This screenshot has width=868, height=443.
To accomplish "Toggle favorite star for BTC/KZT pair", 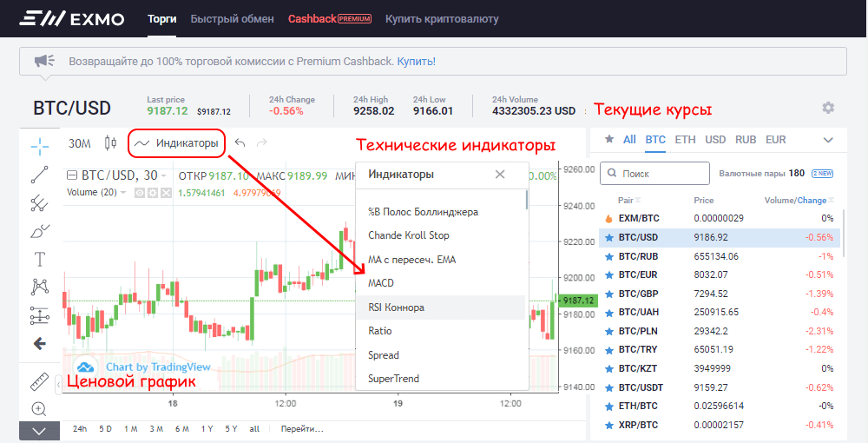I will pos(609,369).
